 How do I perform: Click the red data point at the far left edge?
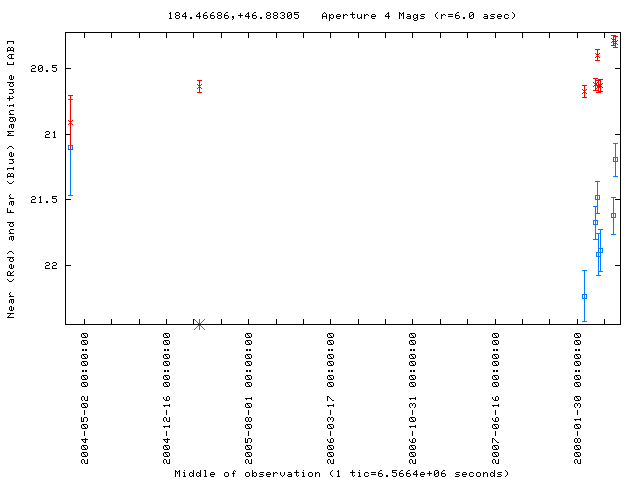click(x=70, y=122)
